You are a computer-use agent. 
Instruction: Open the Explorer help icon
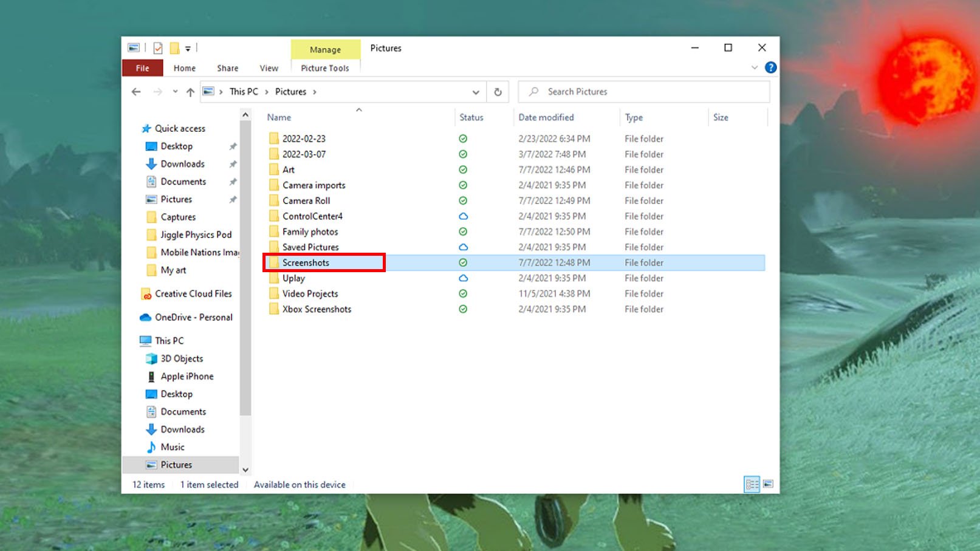coord(770,67)
